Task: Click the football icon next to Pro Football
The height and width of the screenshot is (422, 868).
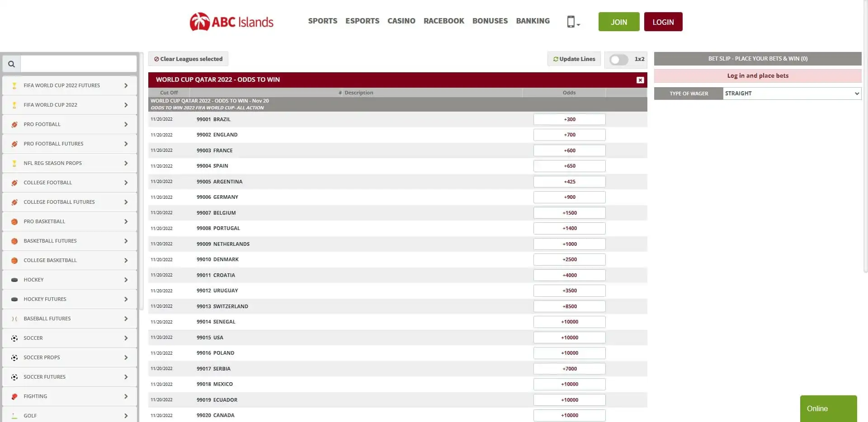Action: [14, 124]
